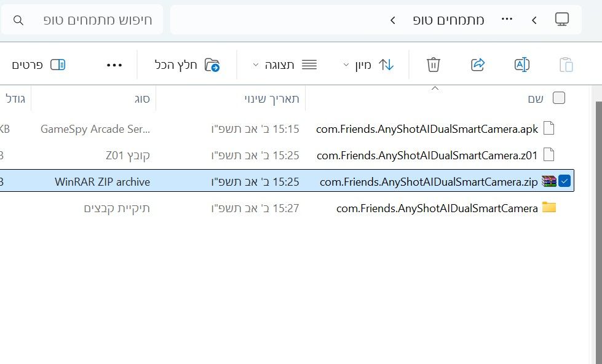The width and height of the screenshot is (602, 364).
Task: Click the Sort arrows icon
Action: pyautogui.click(x=386, y=65)
